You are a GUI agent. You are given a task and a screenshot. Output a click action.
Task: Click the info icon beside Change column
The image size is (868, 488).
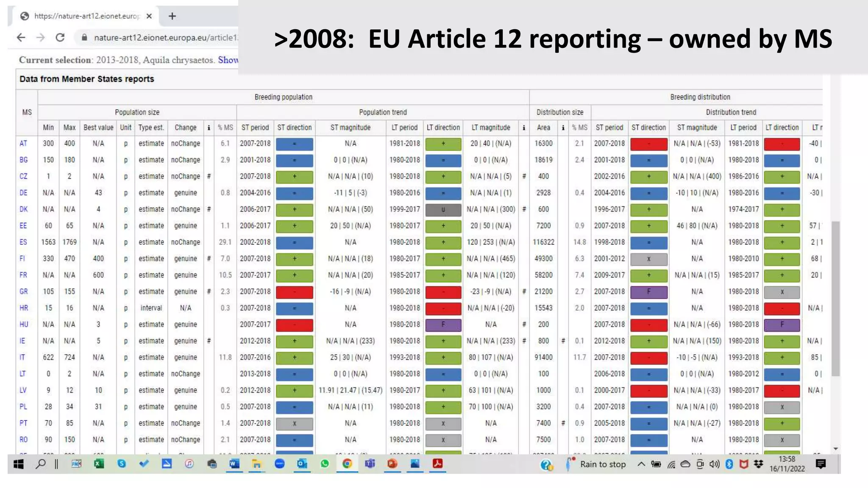pyautogui.click(x=209, y=128)
